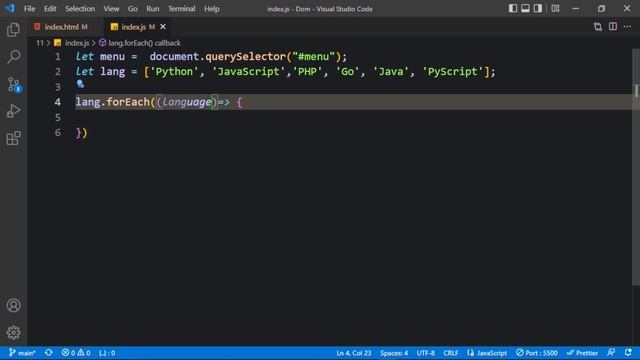The width and height of the screenshot is (640, 360).
Task: Open the View menu
Action: coord(111,9)
